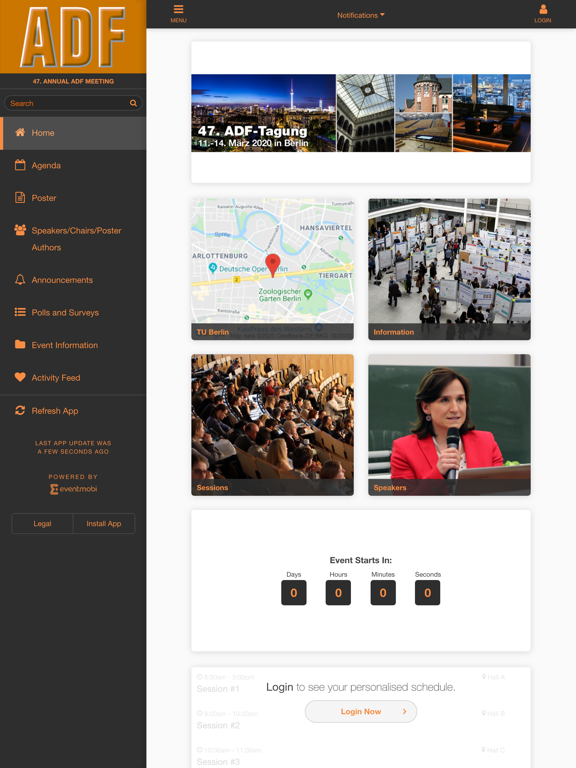Click the Announcements bell icon
The height and width of the screenshot is (768, 576).
(20, 280)
